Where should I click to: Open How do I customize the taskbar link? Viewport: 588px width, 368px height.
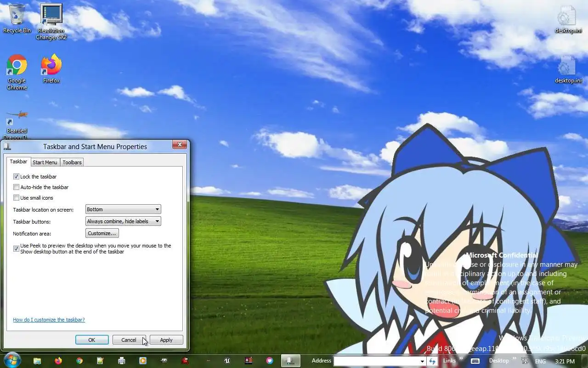(49, 320)
